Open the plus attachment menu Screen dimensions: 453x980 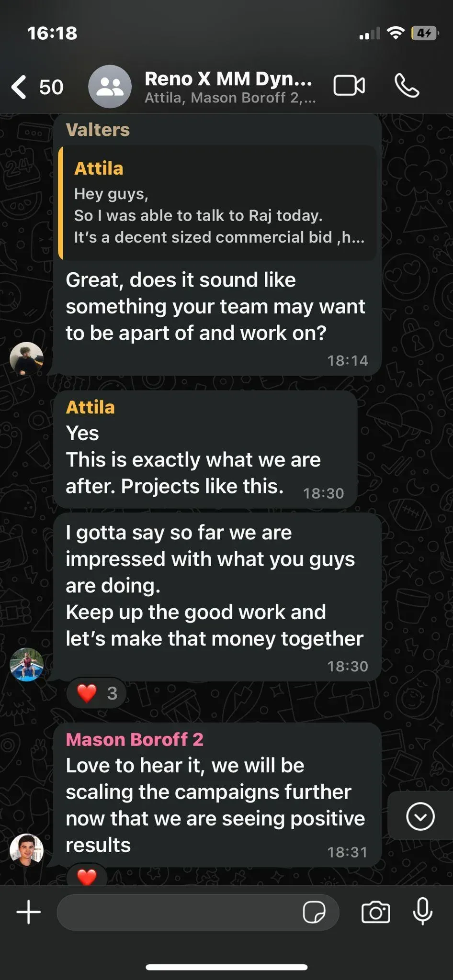29,912
